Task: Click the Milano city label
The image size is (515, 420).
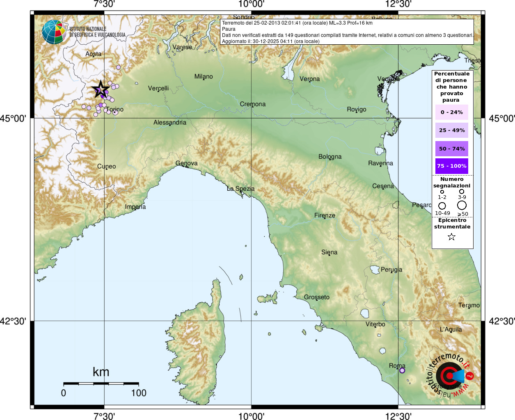Action: pos(204,77)
